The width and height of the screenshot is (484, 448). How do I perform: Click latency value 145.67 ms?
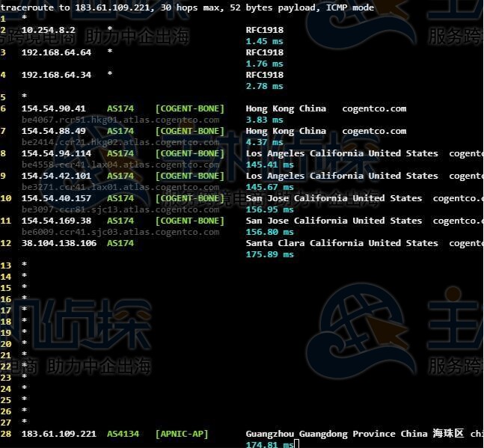[x=270, y=187]
